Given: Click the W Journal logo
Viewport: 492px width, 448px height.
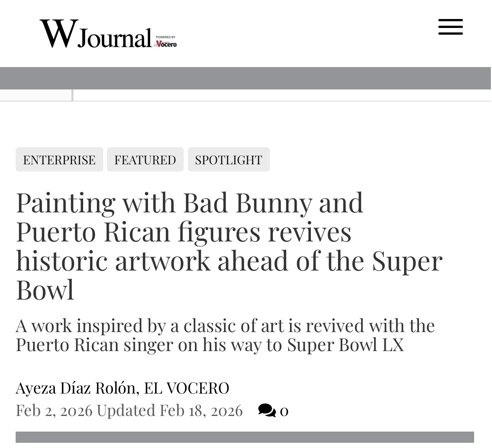Looking at the screenshot, I should (95, 34).
